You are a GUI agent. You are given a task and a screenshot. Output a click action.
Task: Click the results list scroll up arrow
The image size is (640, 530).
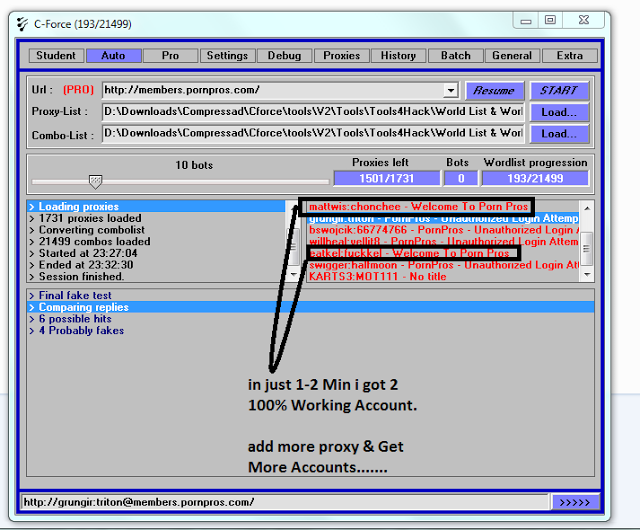587,208
